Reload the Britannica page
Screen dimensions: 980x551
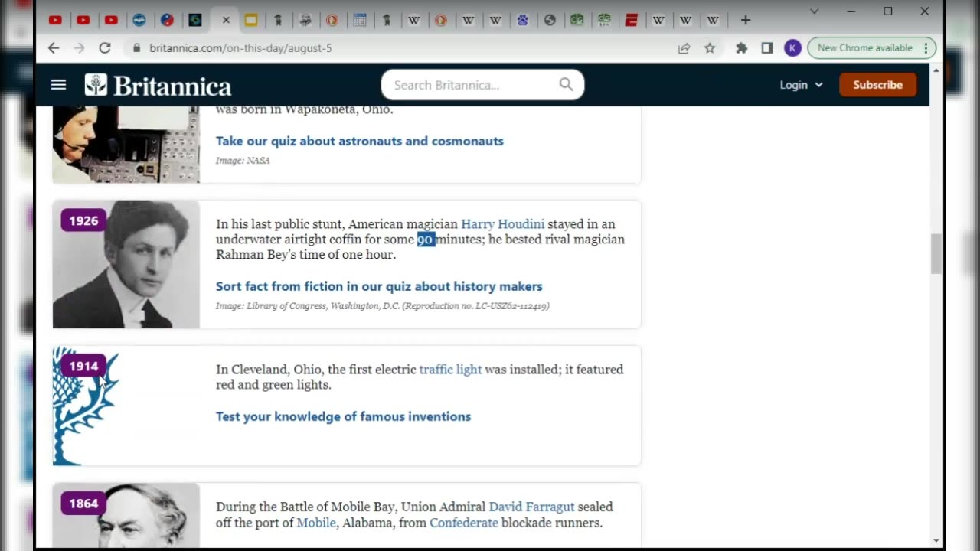pos(105,47)
